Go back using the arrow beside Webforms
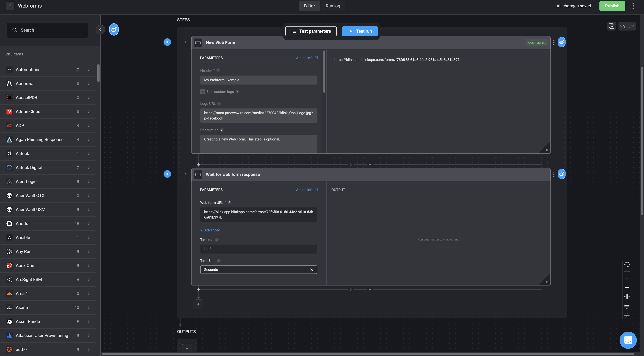Viewport: 644px width, 356px height. pos(10,6)
